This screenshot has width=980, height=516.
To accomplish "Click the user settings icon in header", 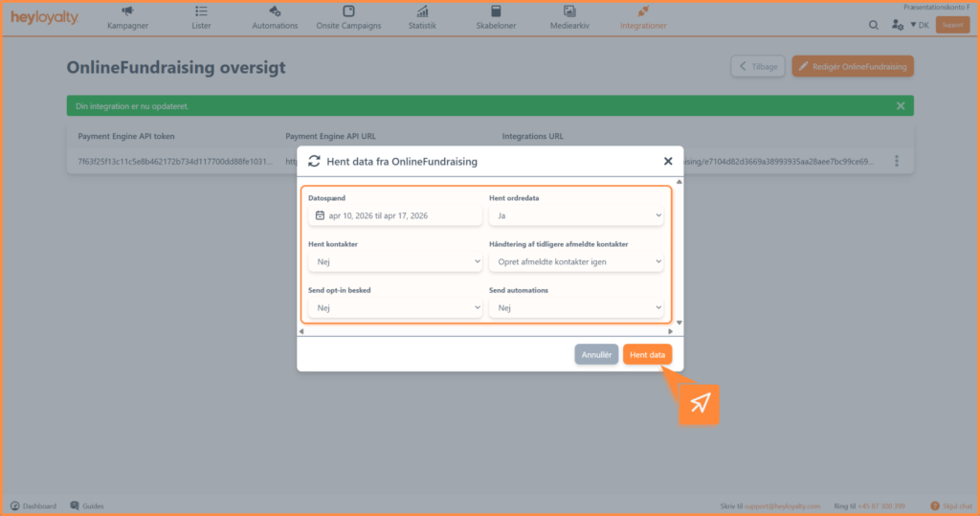I will pyautogui.click(x=898, y=25).
